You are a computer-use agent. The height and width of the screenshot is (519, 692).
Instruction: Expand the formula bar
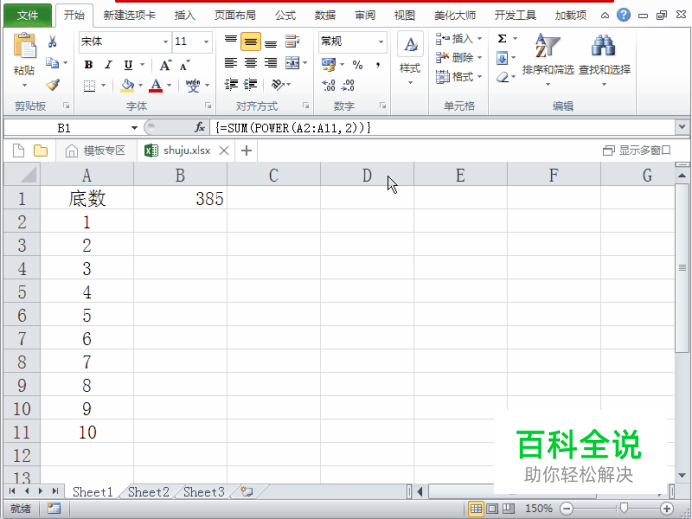click(682, 128)
